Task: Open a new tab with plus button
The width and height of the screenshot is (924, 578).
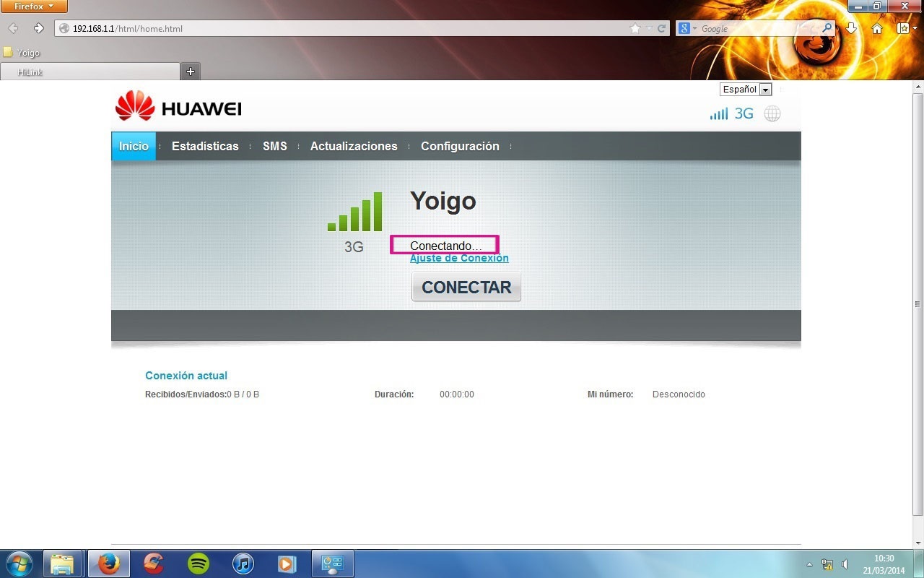Action: click(191, 72)
